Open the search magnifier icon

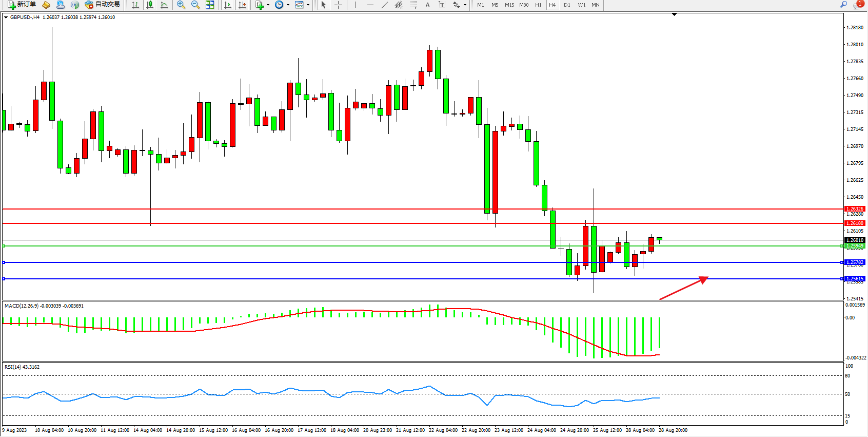pyautogui.click(x=843, y=5)
